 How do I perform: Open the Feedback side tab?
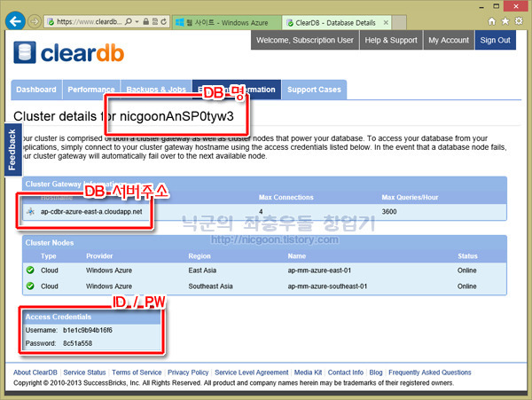coord(13,150)
